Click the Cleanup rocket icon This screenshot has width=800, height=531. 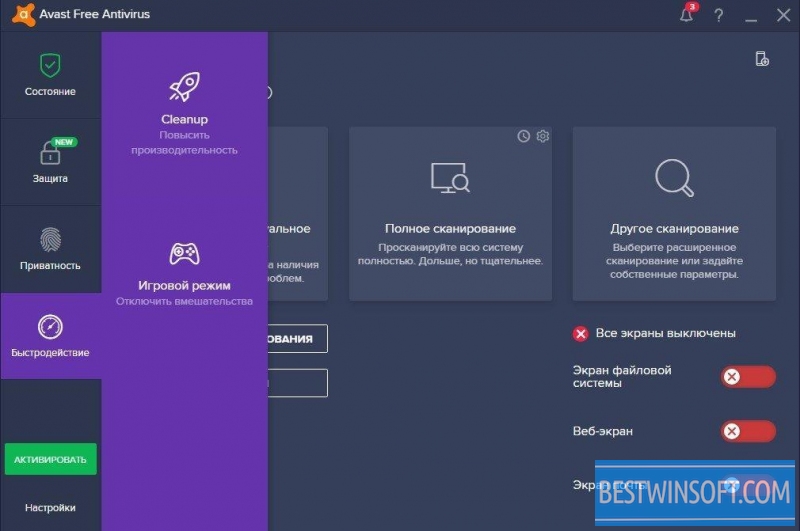click(184, 87)
